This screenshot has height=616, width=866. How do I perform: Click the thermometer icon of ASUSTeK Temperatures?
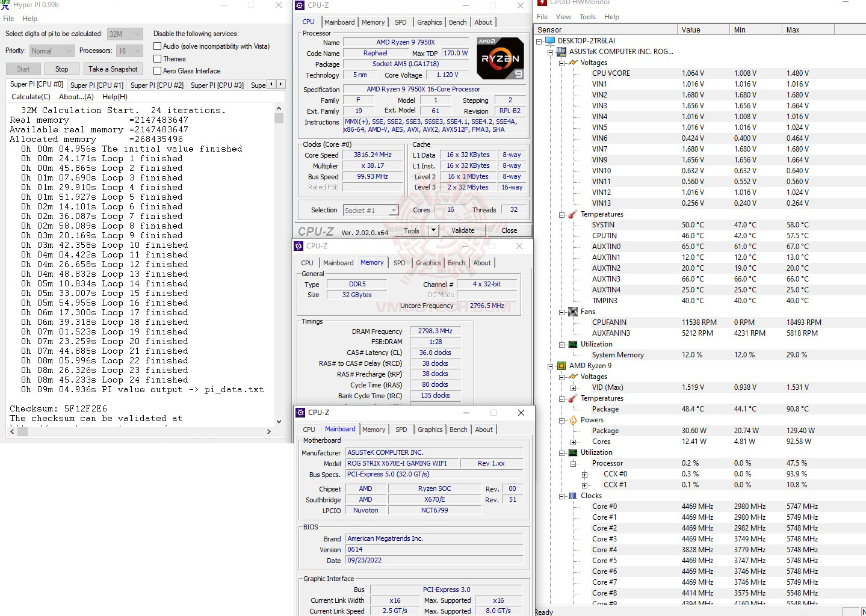[573, 214]
